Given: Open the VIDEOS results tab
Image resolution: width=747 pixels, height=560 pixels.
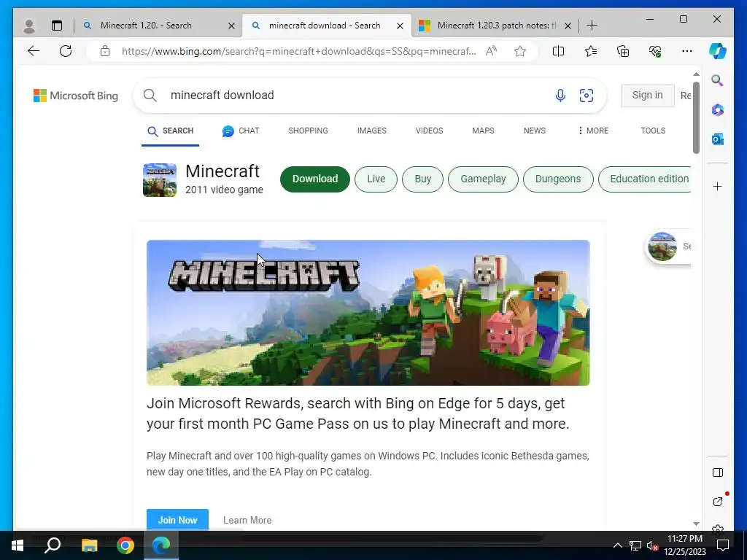Looking at the screenshot, I should 429,131.
